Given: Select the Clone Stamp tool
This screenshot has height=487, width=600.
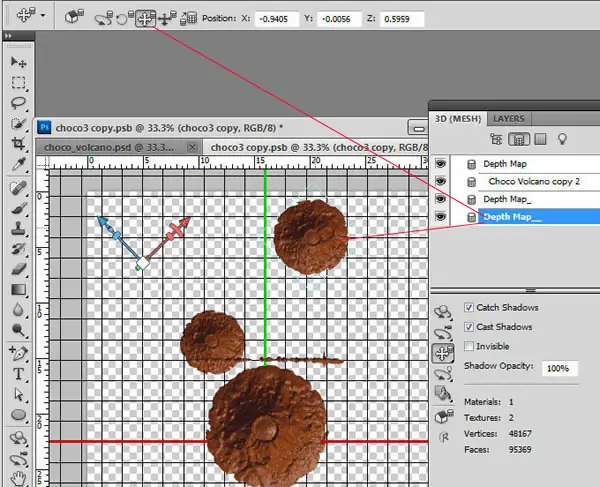Looking at the screenshot, I should (x=18, y=228).
